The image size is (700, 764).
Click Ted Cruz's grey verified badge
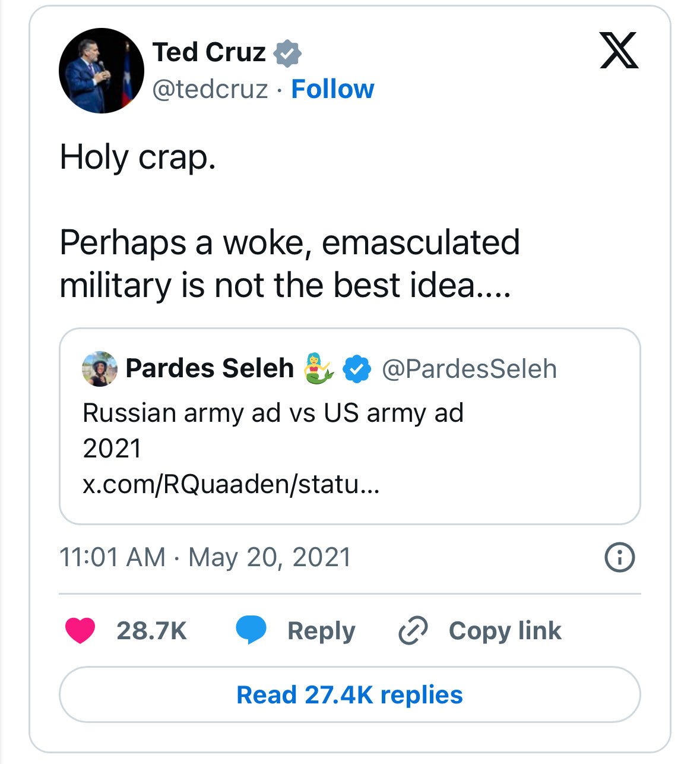point(287,53)
